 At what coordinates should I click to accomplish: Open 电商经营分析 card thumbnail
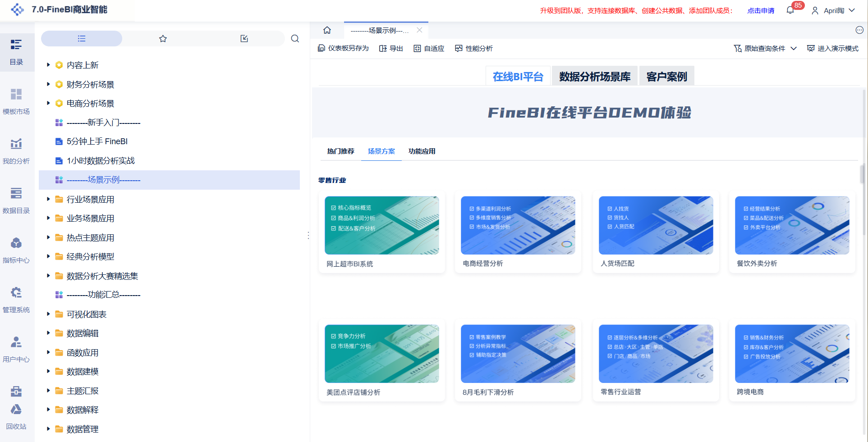(518, 225)
